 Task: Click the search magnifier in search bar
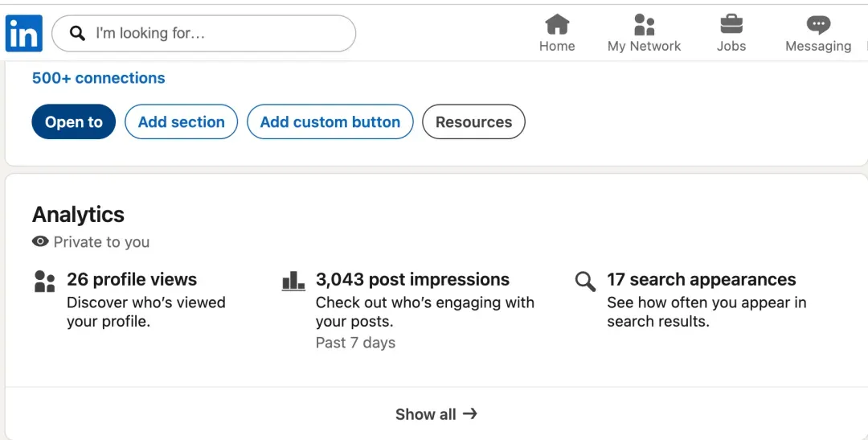(x=77, y=33)
